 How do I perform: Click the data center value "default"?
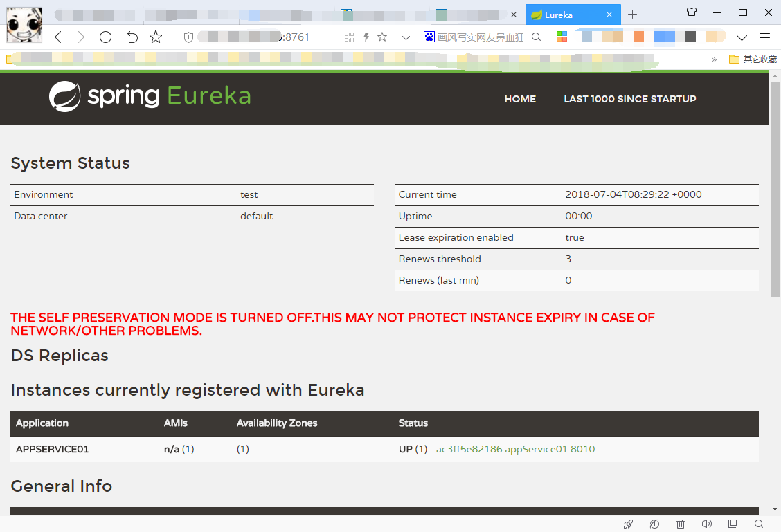256,216
